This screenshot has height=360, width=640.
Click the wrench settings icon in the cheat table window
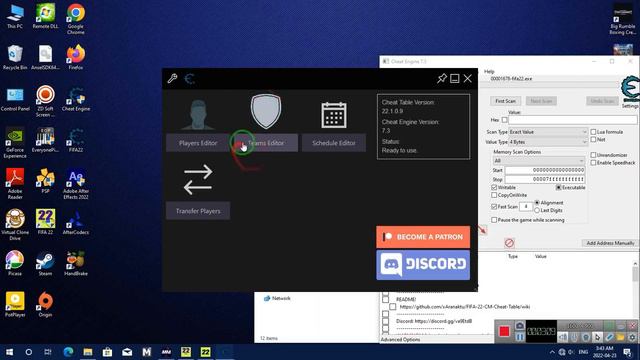click(x=172, y=78)
